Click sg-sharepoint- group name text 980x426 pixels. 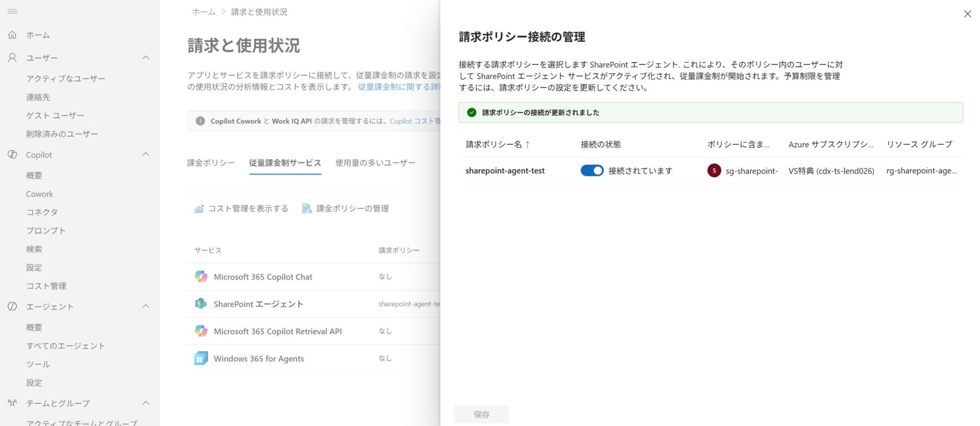click(x=752, y=171)
